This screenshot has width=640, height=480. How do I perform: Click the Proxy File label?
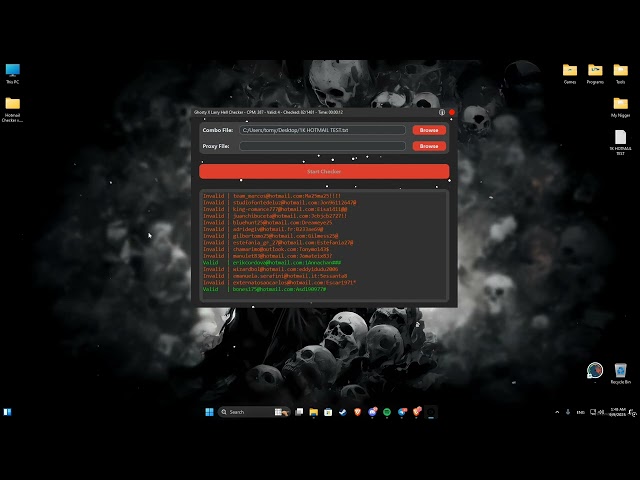216,146
